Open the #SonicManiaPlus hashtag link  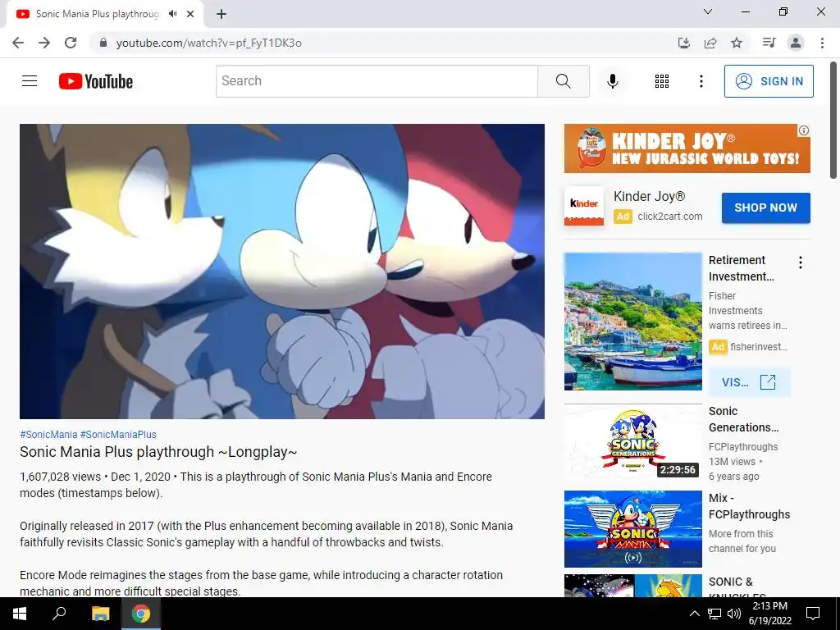click(x=118, y=435)
